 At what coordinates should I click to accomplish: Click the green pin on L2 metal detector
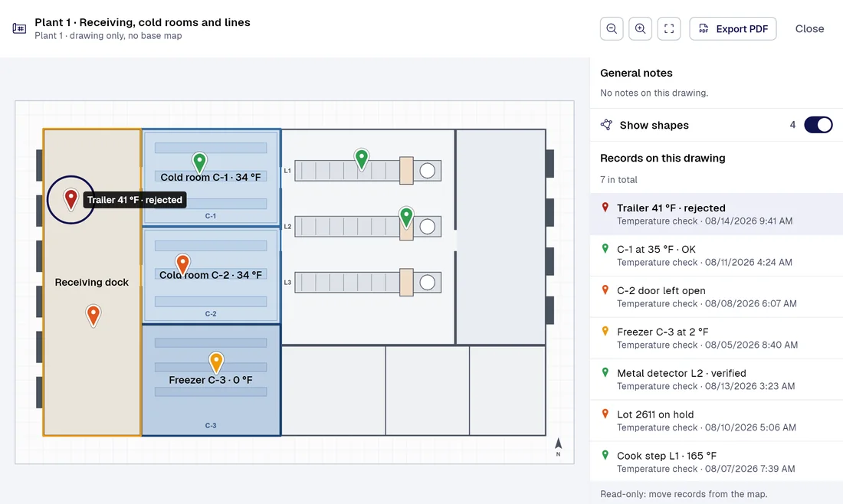pyautogui.click(x=406, y=218)
